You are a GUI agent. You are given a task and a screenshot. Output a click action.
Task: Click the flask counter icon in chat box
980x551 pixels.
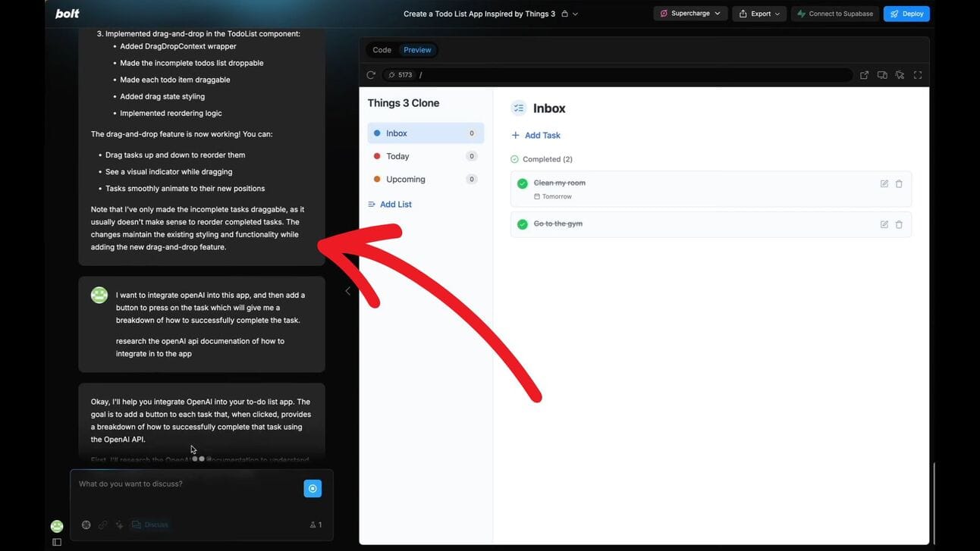click(316, 525)
